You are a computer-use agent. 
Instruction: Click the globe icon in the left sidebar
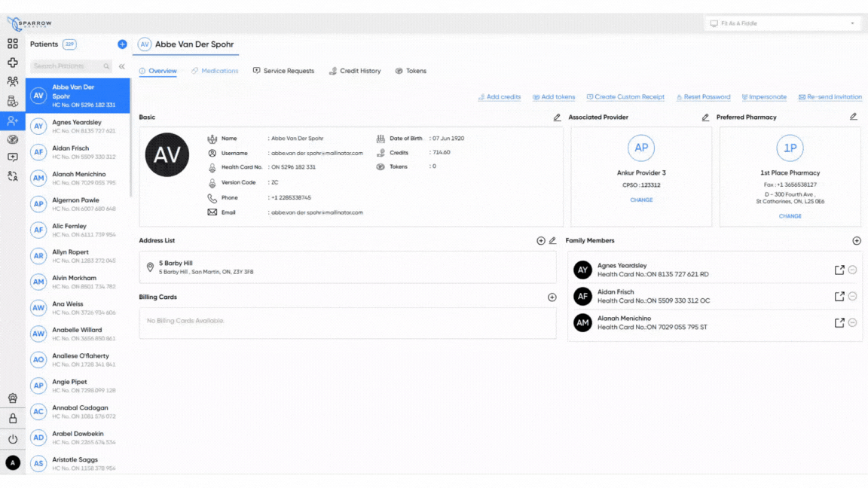(12, 139)
